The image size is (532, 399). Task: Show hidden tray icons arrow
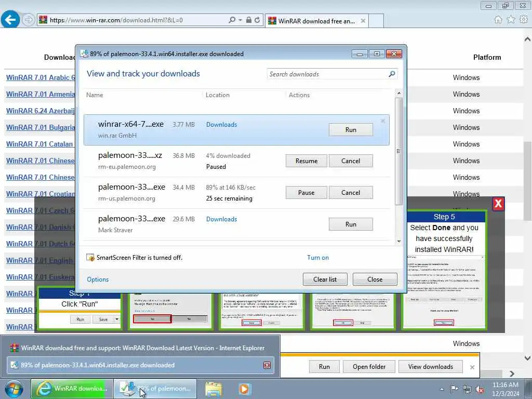click(x=442, y=389)
